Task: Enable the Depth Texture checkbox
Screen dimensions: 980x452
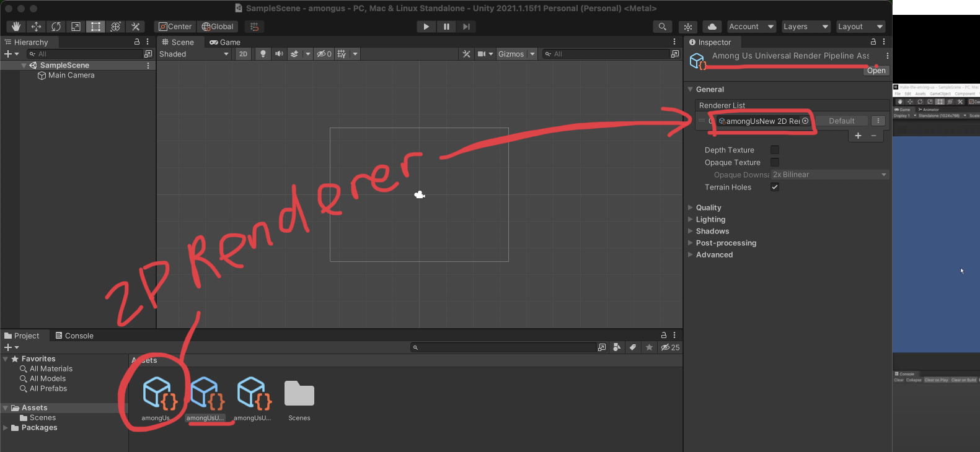Action: click(x=775, y=150)
